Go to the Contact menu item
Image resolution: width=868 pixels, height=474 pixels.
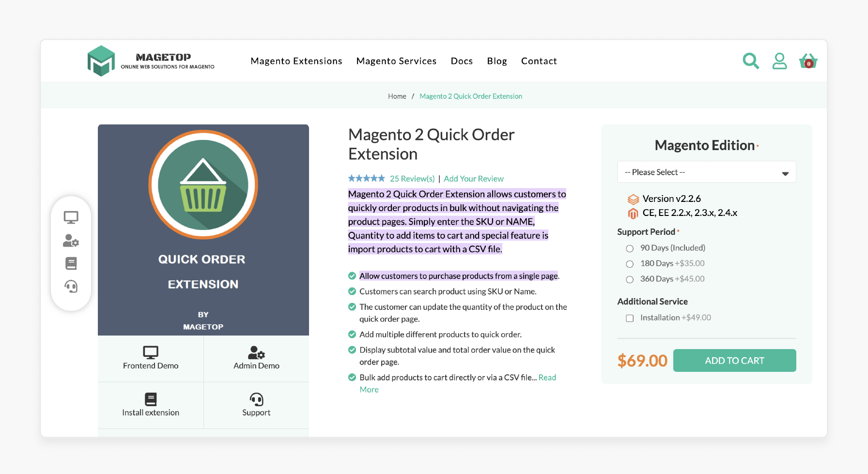[x=539, y=61]
